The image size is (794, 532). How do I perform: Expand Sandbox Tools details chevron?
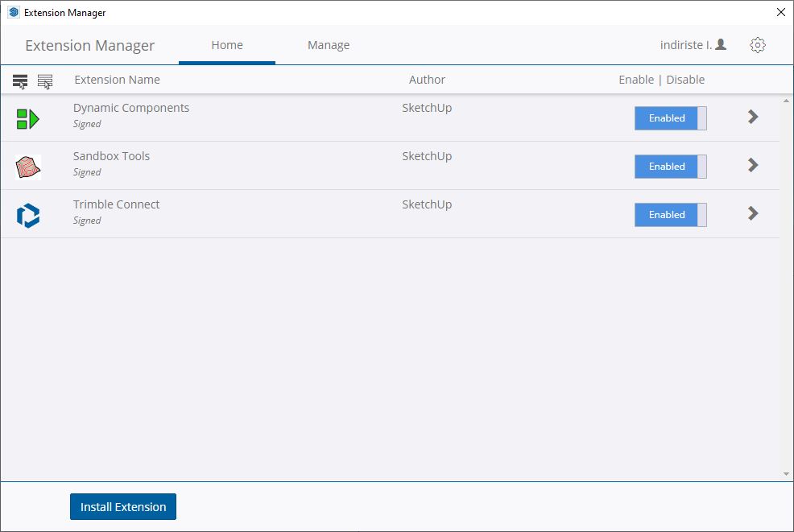point(753,165)
